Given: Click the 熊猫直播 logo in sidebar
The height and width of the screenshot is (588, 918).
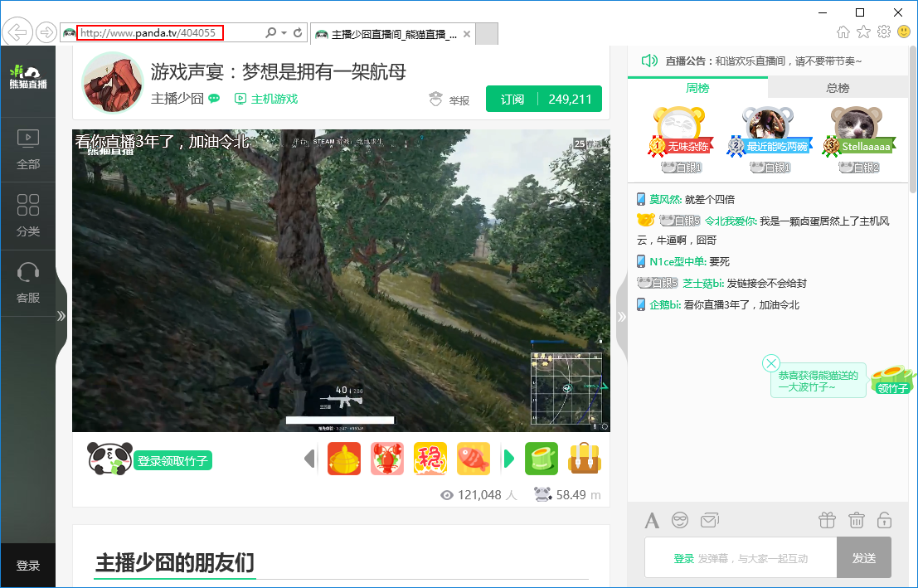Looking at the screenshot, I should 27,77.
